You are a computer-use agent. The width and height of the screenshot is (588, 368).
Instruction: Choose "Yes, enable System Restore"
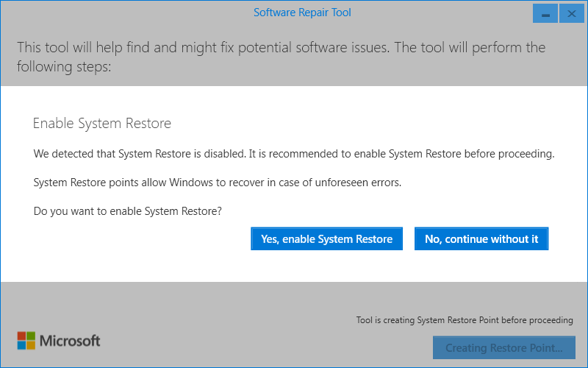(326, 238)
